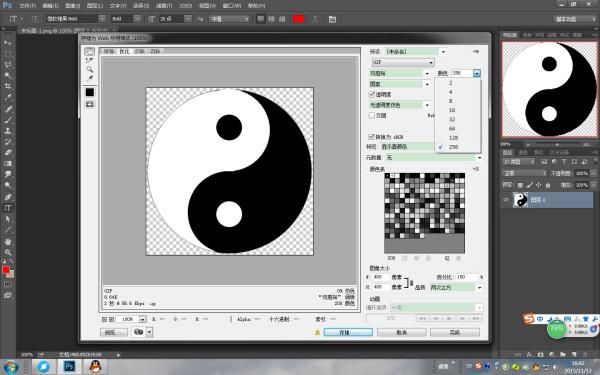Screen dimensions: 600x375
Task: Collapse the colors count dropdown arrow
Action: click(x=476, y=73)
